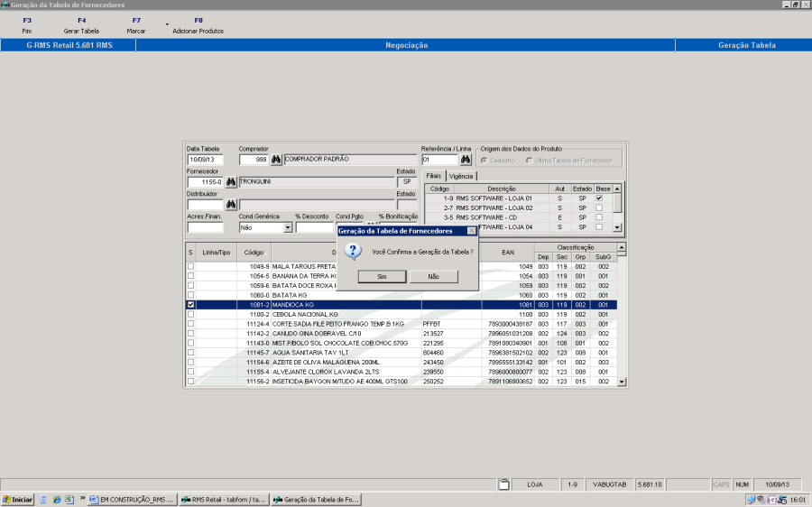
Task: Click the Windows Iniciar start button
Action: coord(18,499)
